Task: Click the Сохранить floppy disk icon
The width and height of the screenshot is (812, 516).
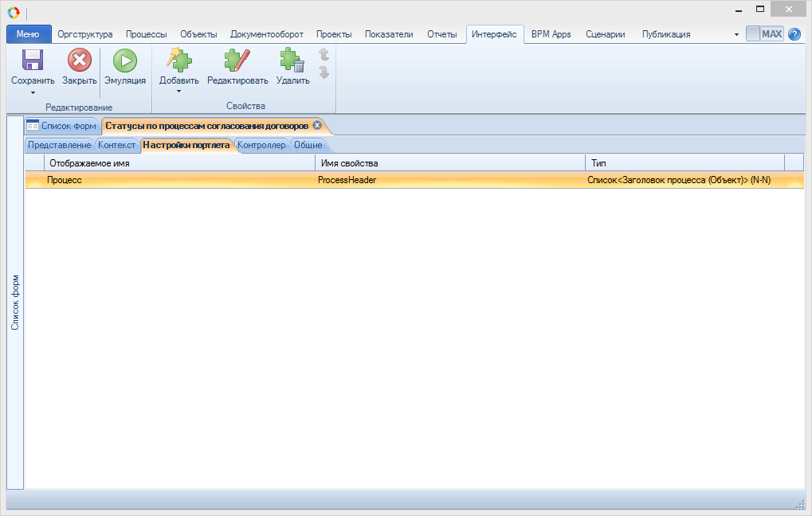Action: [32, 61]
